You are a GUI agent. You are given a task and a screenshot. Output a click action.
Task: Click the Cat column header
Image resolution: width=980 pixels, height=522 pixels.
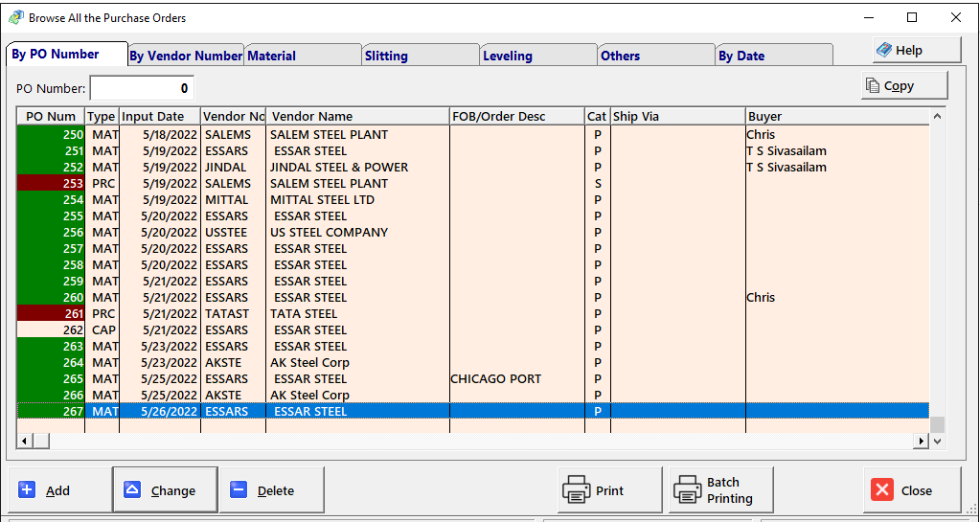598,116
